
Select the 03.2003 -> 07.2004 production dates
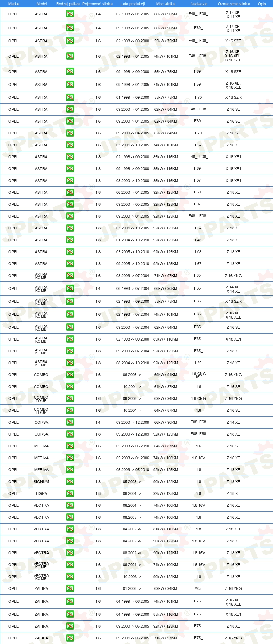tap(133, 276)
